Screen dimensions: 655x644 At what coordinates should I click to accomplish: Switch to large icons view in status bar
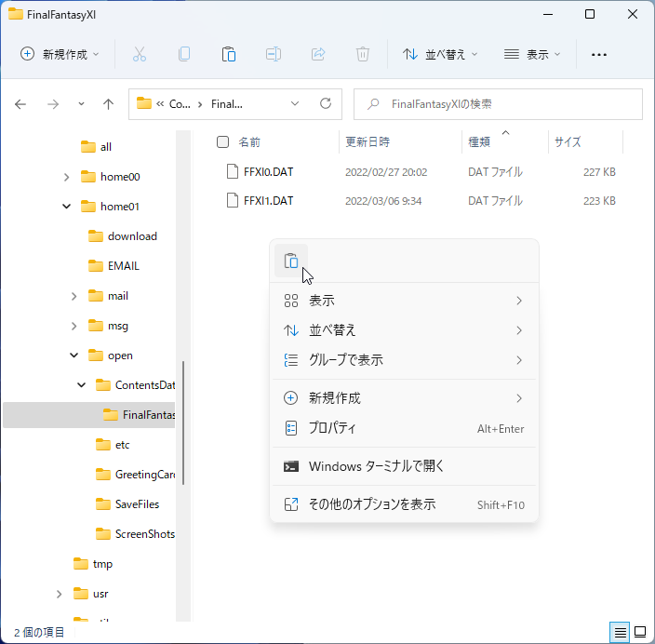coord(640,632)
